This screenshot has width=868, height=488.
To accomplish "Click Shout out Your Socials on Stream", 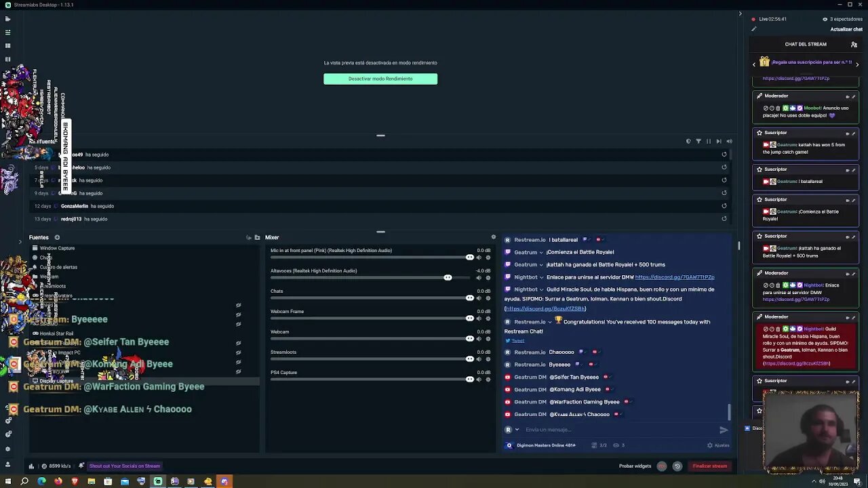I will (124, 466).
